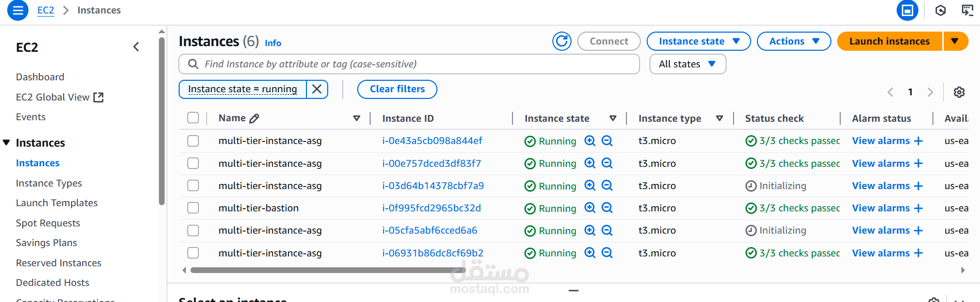Screen dimensions: 980x302
Task: Open Launch Templates in the sidebar
Action: 57,203
